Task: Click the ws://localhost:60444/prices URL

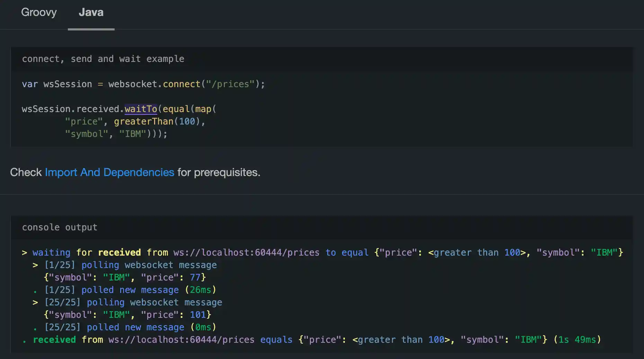Action: click(246, 252)
